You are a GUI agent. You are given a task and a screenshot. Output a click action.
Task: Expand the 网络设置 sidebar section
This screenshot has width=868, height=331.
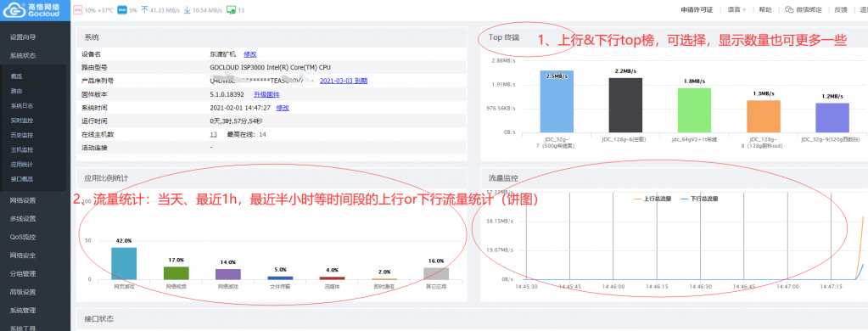pyautogui.click(x=23, y=200)
